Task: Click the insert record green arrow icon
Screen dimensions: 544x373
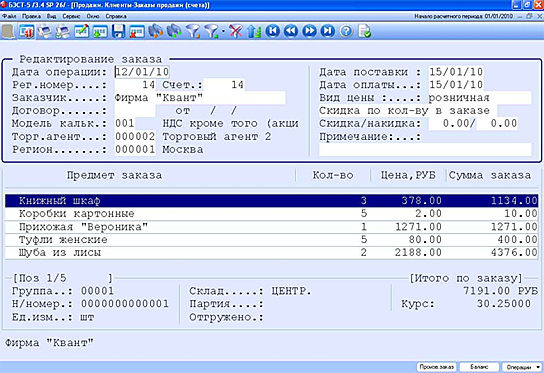Action: tap(100, 32)
